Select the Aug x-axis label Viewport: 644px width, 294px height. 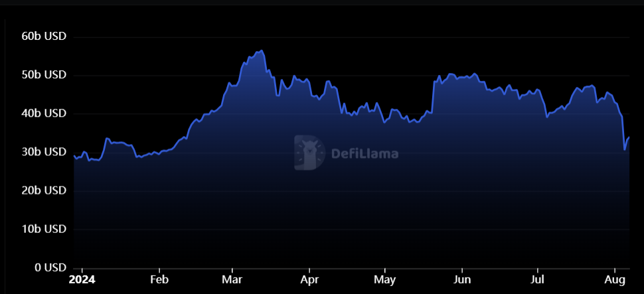[615, 279]
